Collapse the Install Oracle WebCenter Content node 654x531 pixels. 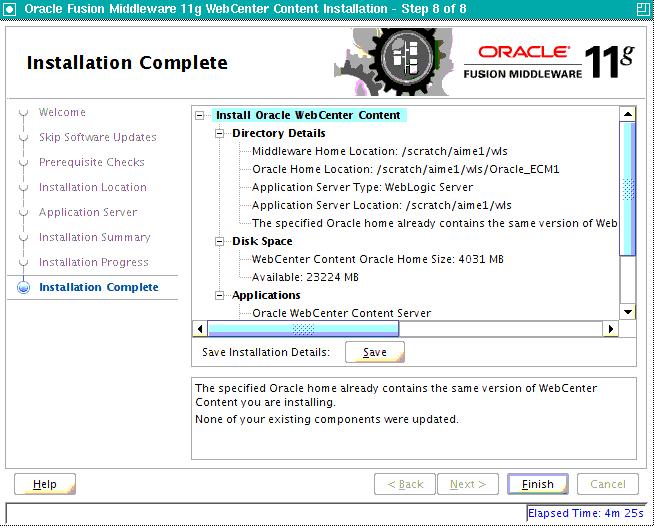point(200,116)
